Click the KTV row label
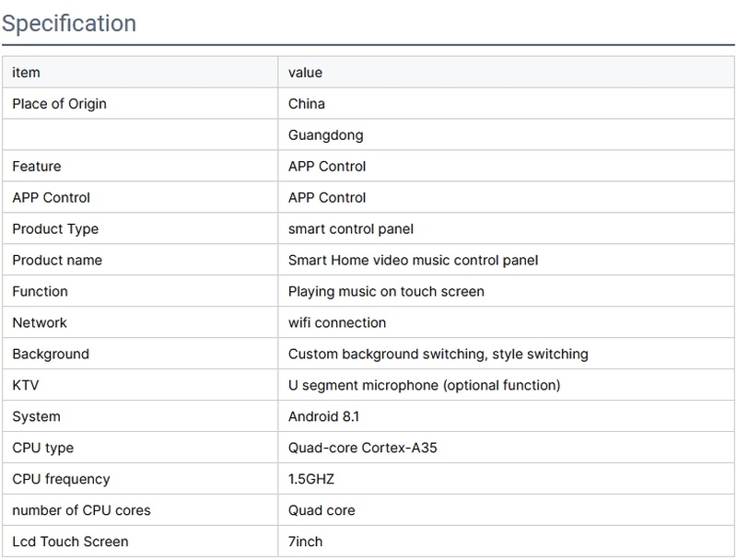 tap(26, 385)
